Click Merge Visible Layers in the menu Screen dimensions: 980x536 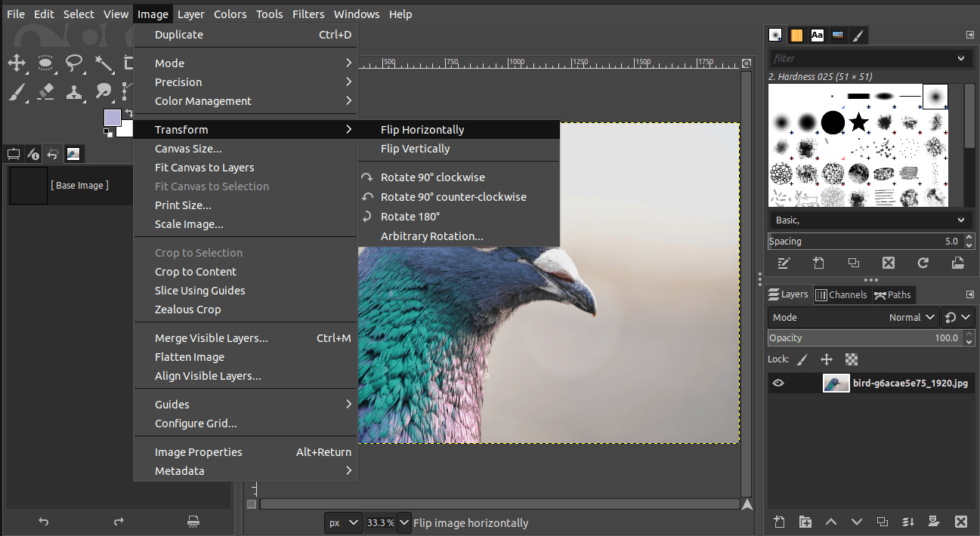click(211, 337)
